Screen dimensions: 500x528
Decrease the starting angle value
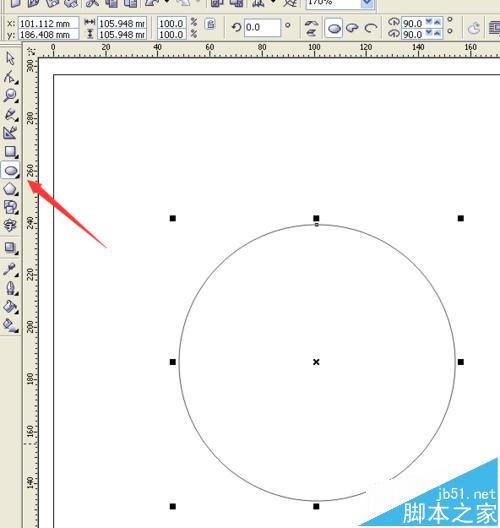coord(429,22)
